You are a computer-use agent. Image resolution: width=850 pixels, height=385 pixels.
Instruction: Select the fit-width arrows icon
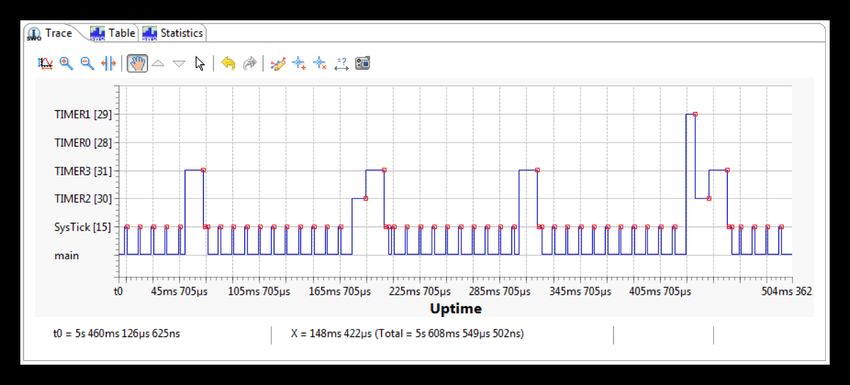(x=108, y=63)
